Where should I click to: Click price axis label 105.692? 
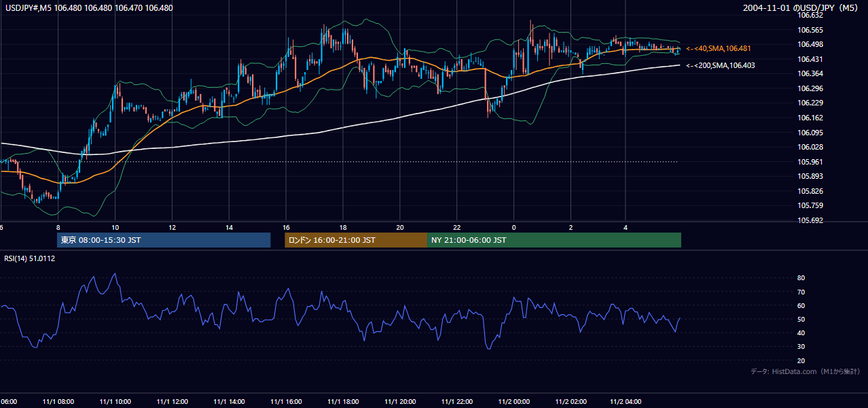pos(810,220)
